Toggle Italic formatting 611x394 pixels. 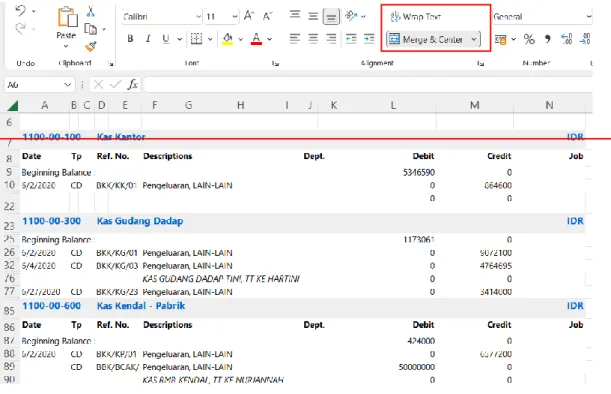(x=148, y=39)
